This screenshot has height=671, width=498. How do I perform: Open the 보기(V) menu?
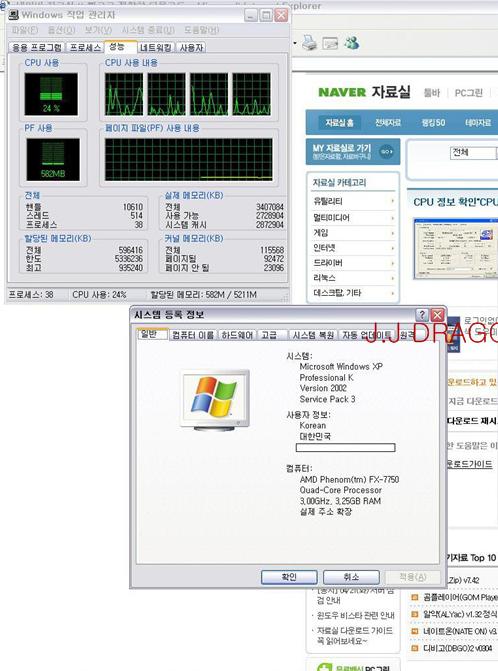(98, 30)
